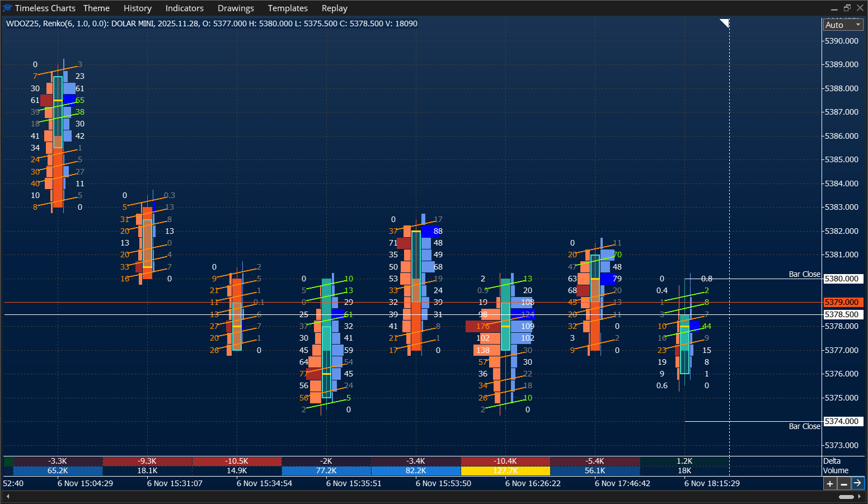The width and height of the screenshot is (868, 504).
Task: Open the Templates menu
Action: 288,8
